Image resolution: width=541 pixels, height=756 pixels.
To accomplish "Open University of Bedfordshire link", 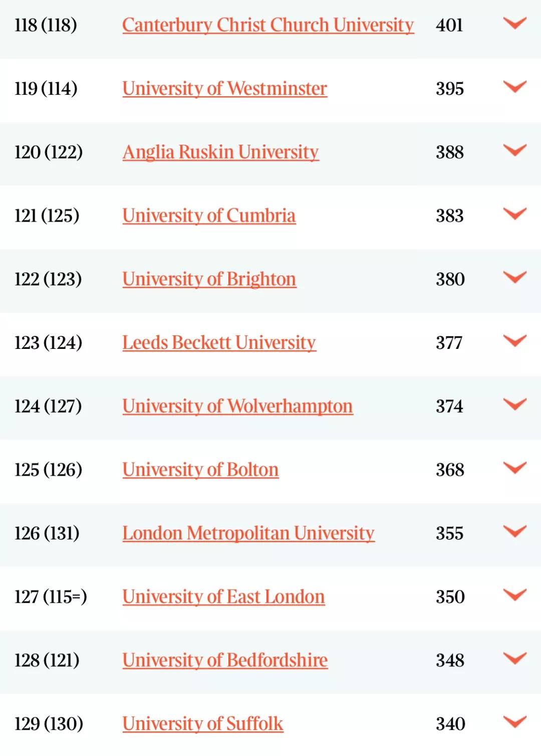I will (x=225, y=660).
